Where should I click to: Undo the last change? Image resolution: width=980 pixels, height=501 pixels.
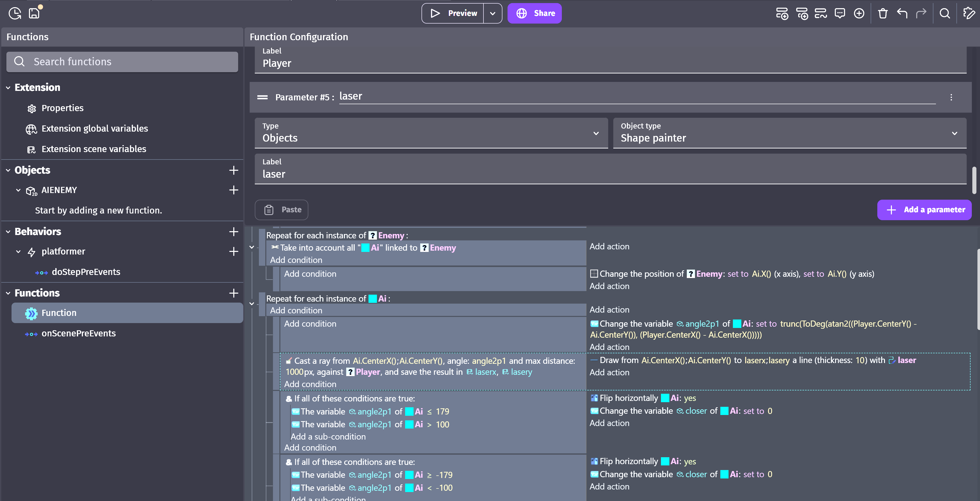(x=902, y=14)
